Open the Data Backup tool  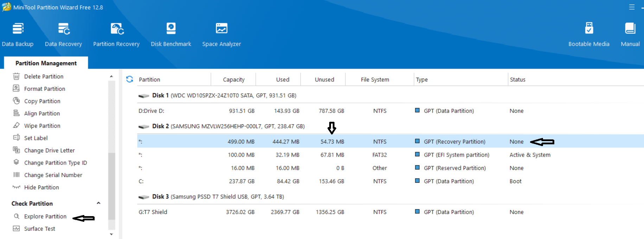18,34
